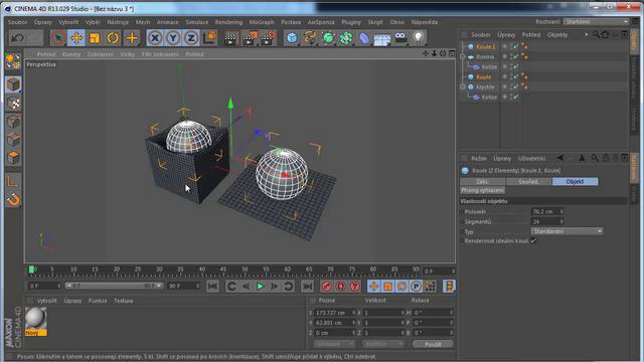This screenshot has width=644, height=362.
Task: Click the search magnifier in the Object Manager
Action: click(596, 35)
